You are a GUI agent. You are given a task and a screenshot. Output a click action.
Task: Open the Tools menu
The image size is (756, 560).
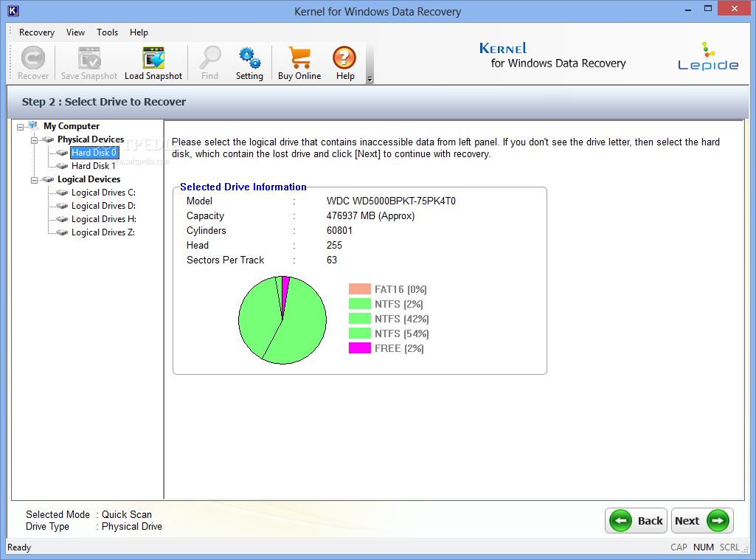point(107,32)
